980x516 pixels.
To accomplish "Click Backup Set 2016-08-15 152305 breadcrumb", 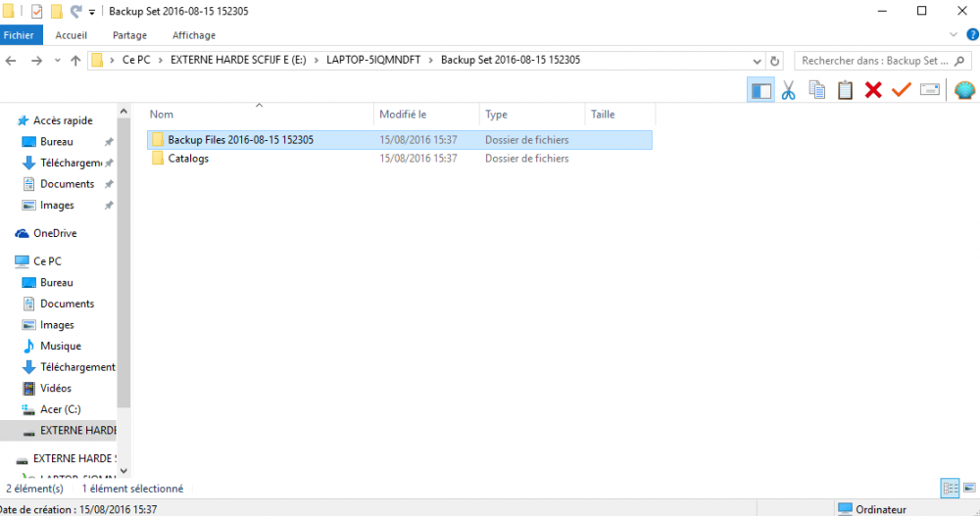I will point(511,60).
